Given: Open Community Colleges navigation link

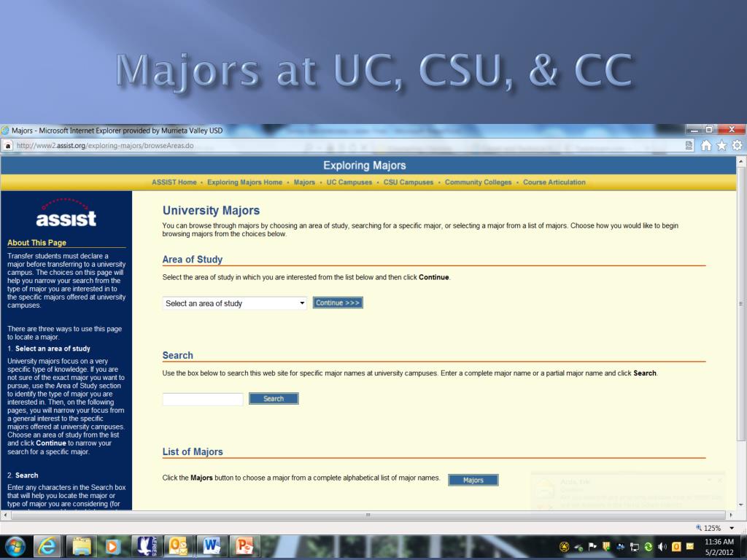Looking at the screenshot, I should pos(478,182).
